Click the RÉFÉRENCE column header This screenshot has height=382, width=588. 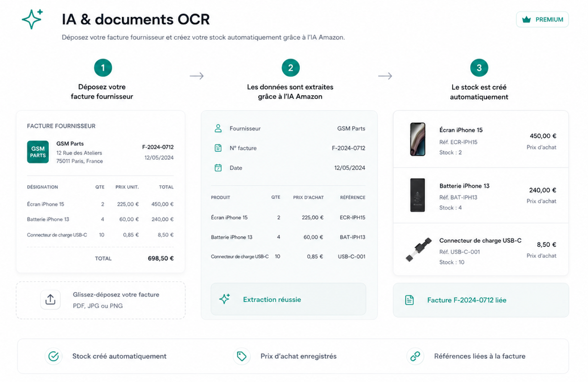pos(353,197)
